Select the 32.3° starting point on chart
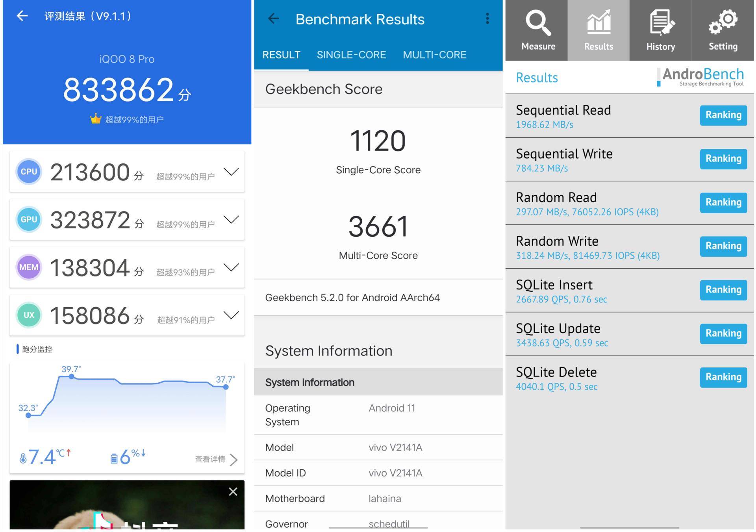Viewport: 756px width, 532px height. [x=28, y=415]
